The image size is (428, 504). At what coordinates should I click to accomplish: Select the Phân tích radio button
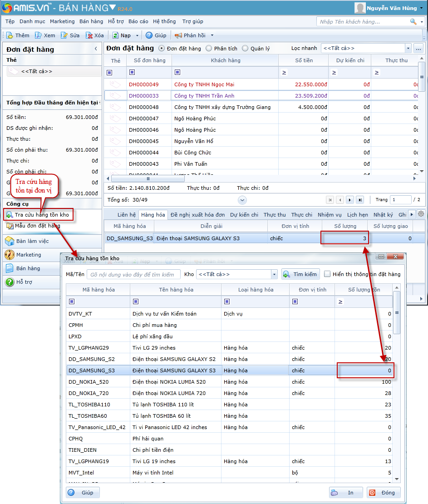click(209, 49)
